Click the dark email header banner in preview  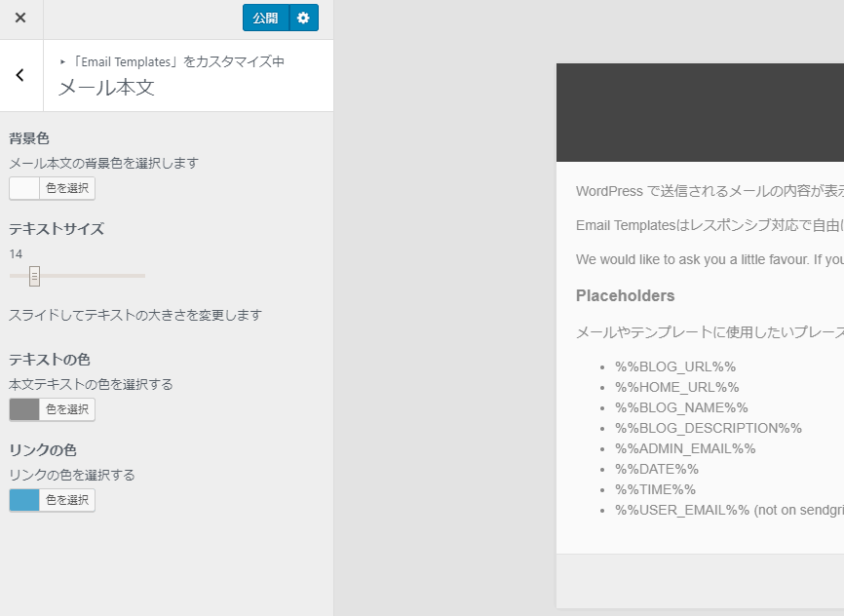coord(701,112)
